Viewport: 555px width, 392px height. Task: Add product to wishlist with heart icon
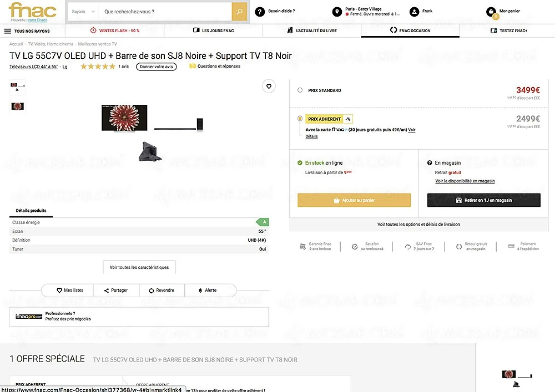click(269, 86)
